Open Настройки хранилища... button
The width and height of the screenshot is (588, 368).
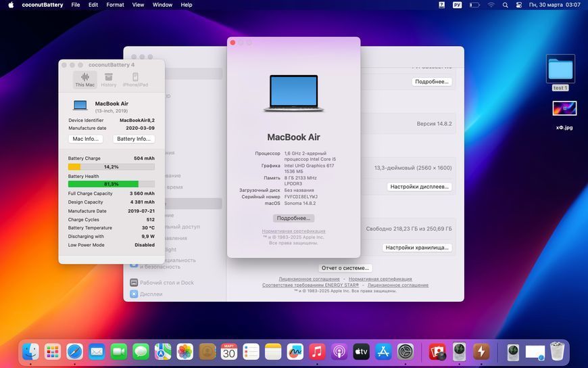pos(417,248)
